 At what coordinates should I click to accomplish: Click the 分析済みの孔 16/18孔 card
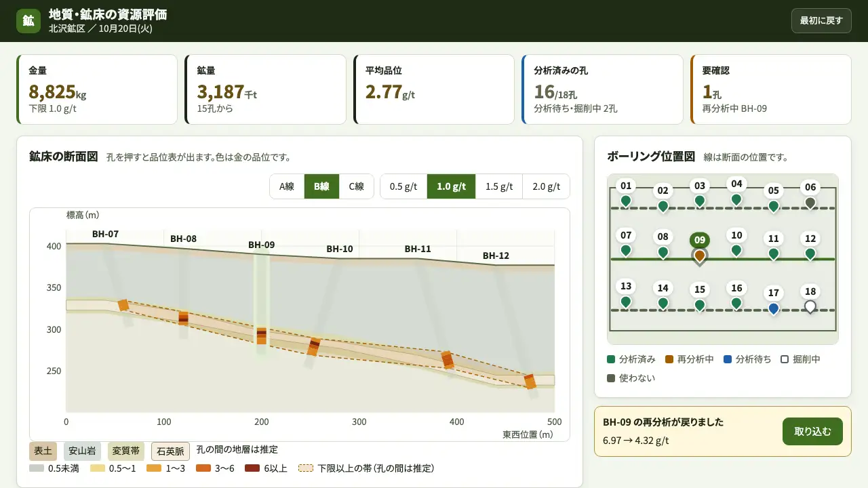(x=602, y=89)
